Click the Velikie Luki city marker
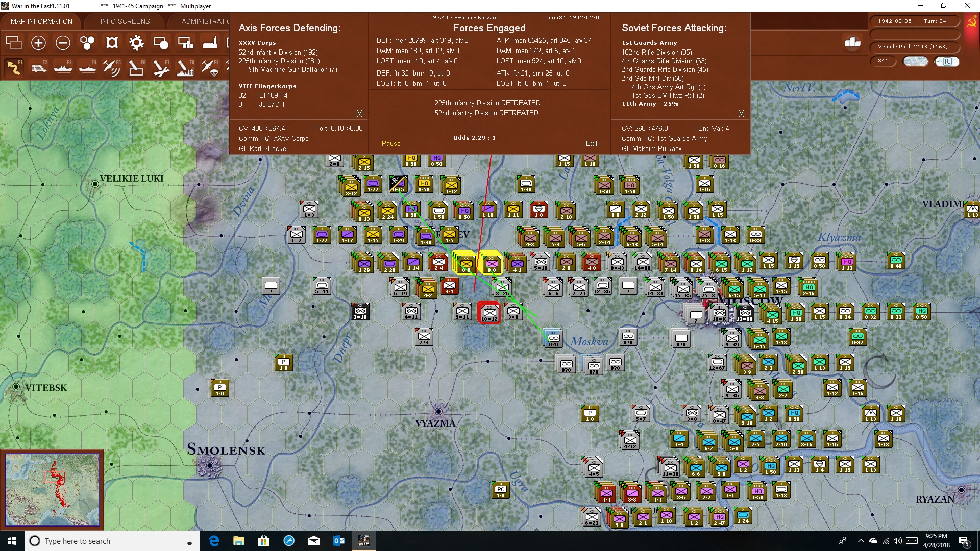Viewport: 980px width, 551px height. [x=95, y=184]
